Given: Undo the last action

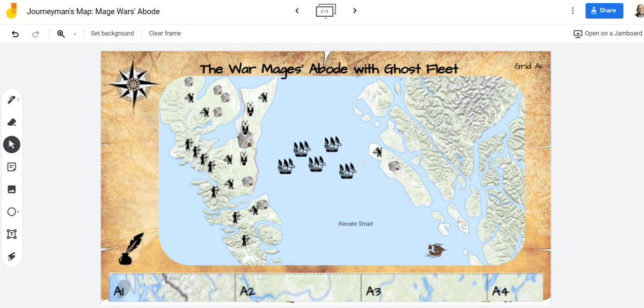Looking at the screenshot, I should (x=15, y=33).
